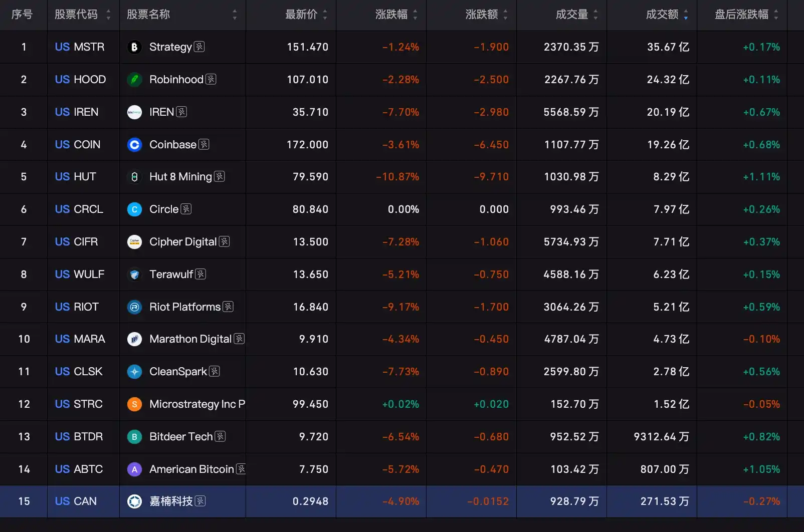804x532 pixels.
Task: Click the Cipher Digital logo icon
Action: click(x=134, y=242)
